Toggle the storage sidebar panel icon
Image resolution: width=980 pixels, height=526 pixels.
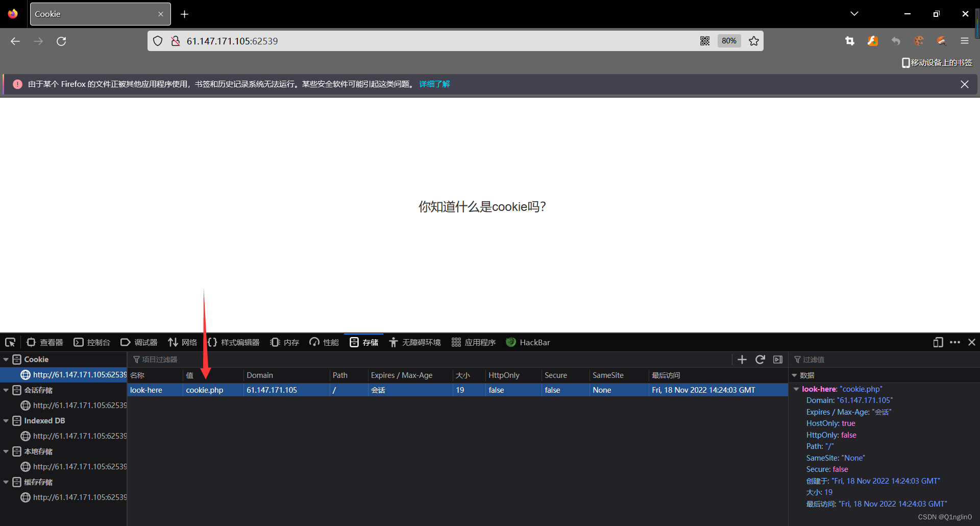tap(778, 360)
